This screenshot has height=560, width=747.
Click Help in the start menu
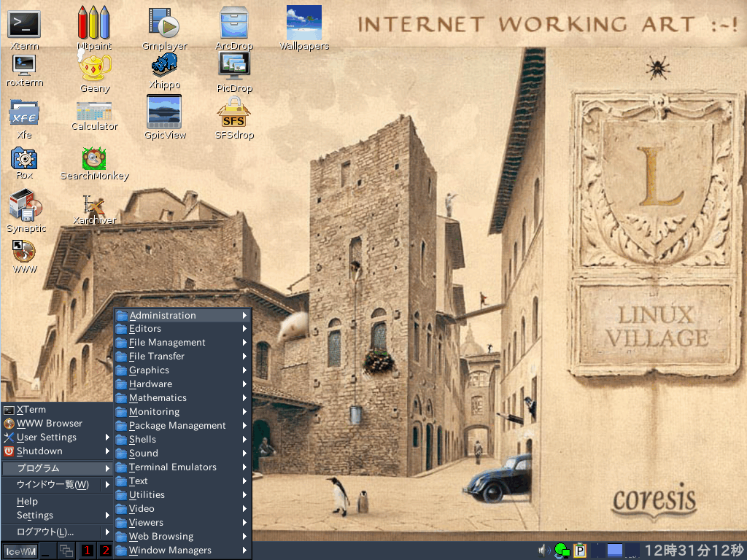pyautogui.click(x=57, y=502)
